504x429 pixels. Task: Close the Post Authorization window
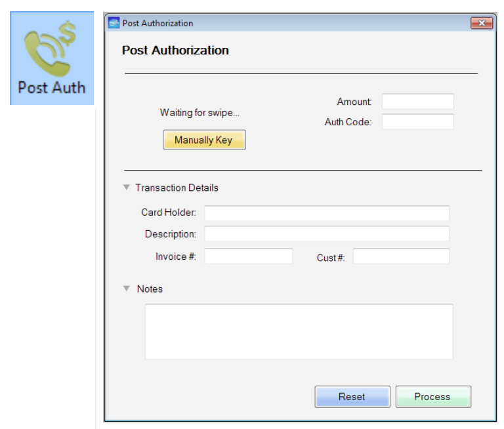click(x=481, y=23)
